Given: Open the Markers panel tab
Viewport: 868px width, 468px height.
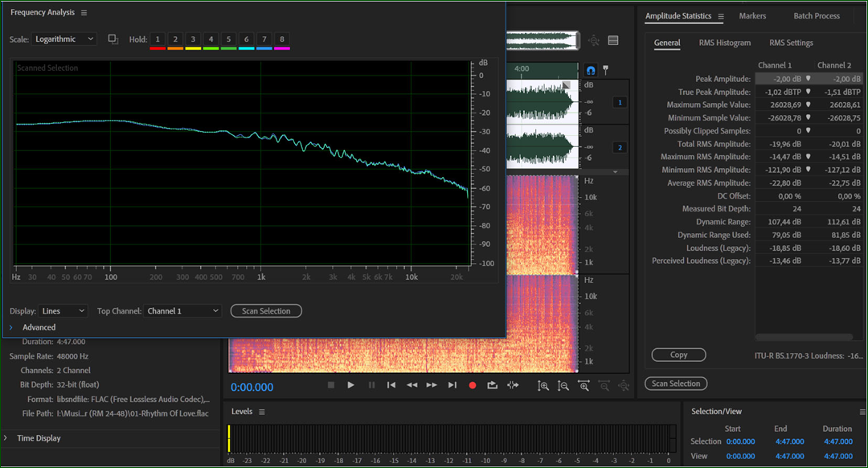Looking at the screenshot, I should [x=752, y=16].
